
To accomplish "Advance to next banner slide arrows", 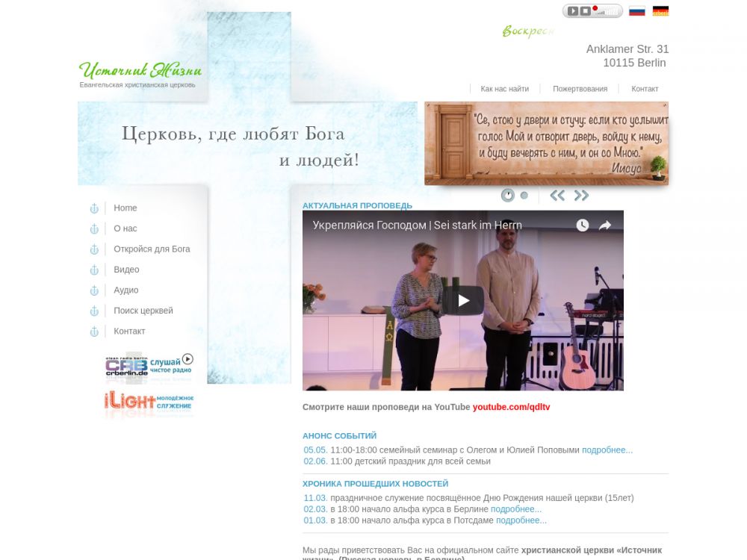I will pos(581,196).
